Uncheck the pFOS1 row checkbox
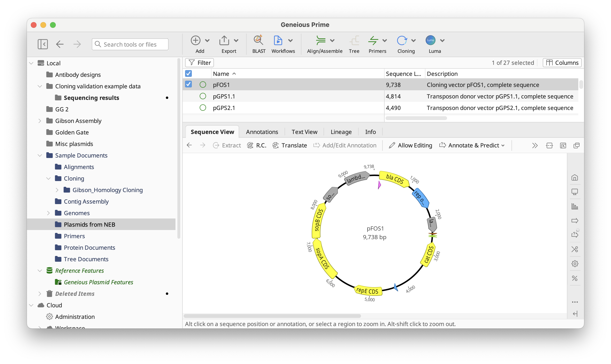The image size is (611, 364). click(188, 84)
